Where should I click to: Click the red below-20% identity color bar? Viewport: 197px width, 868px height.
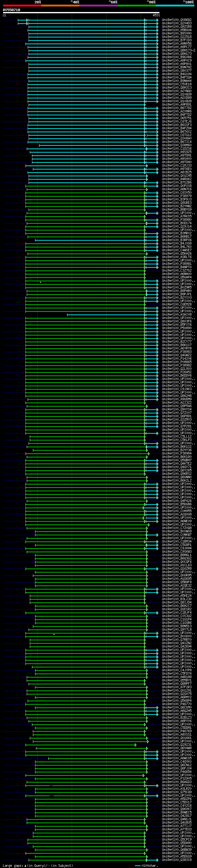coord(22,6)
